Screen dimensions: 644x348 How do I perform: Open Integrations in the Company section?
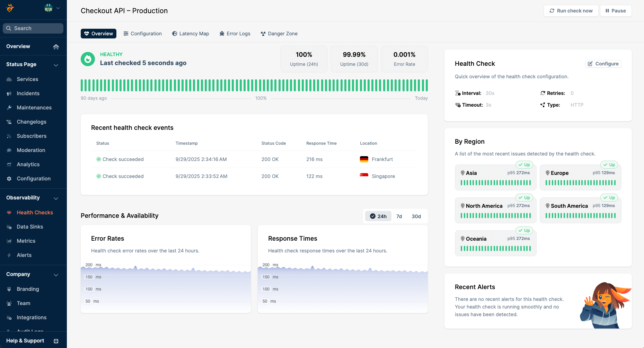pyautogui.click(x=32, y=318)
